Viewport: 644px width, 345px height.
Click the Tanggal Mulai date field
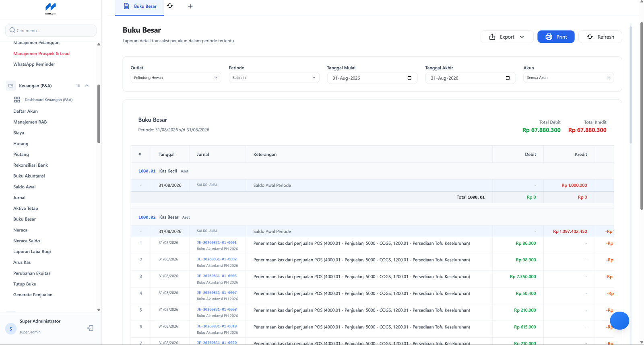(372, 78)
